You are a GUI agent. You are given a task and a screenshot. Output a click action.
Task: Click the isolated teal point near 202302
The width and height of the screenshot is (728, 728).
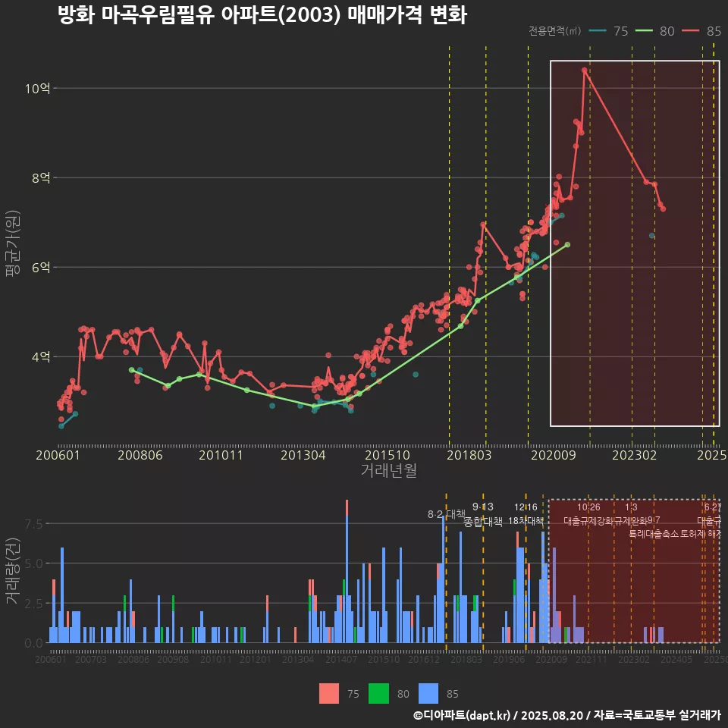(651, 236)
